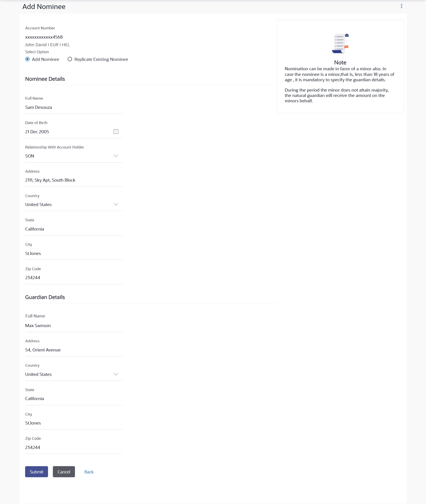Viewport: 426px width, 504px height.
Task: Open the nominee Country dropdown
Action: click(74, 204)
